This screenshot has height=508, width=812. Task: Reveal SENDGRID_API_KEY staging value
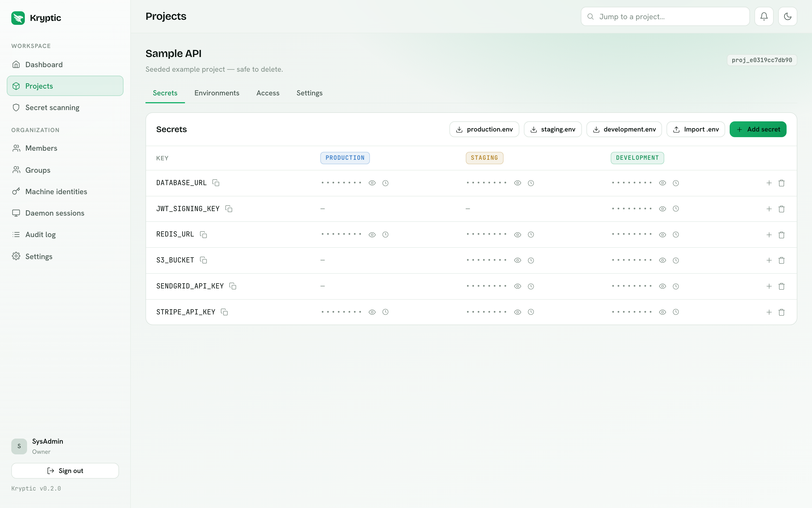[x=518, y=286]
